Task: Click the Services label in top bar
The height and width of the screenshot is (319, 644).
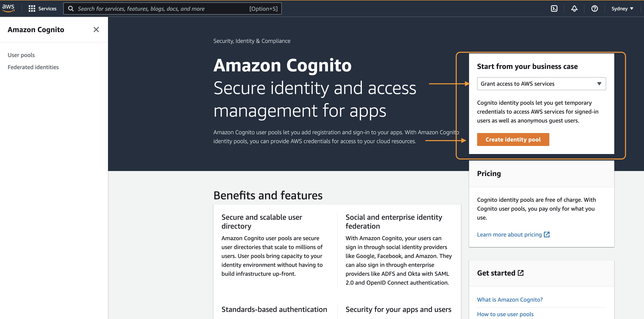Action: 47,8
